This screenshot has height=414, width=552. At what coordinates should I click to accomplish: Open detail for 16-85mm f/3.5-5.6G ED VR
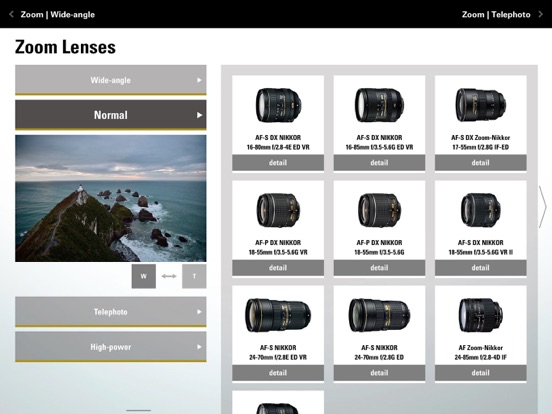tap(379, 163)
